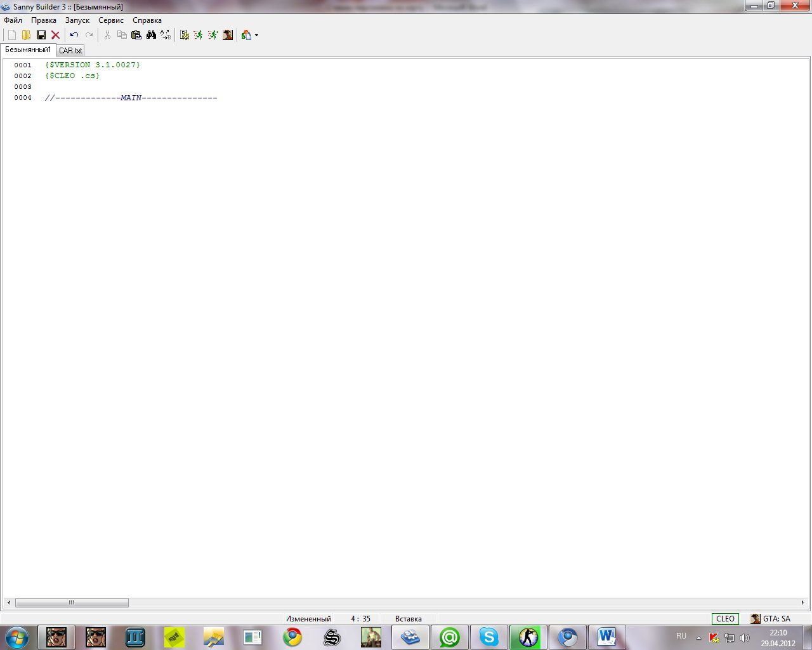Expand the dropdown arrow beside the converter icon
This screenshot has height=650, width=812.
click(x=256, y=36)
